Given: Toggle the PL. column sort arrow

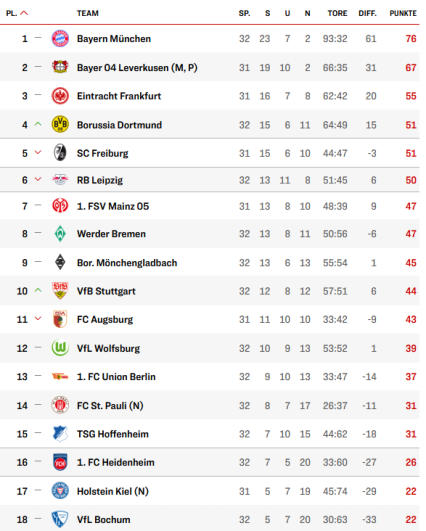Looking at the screenshot, I should (24, 13).
